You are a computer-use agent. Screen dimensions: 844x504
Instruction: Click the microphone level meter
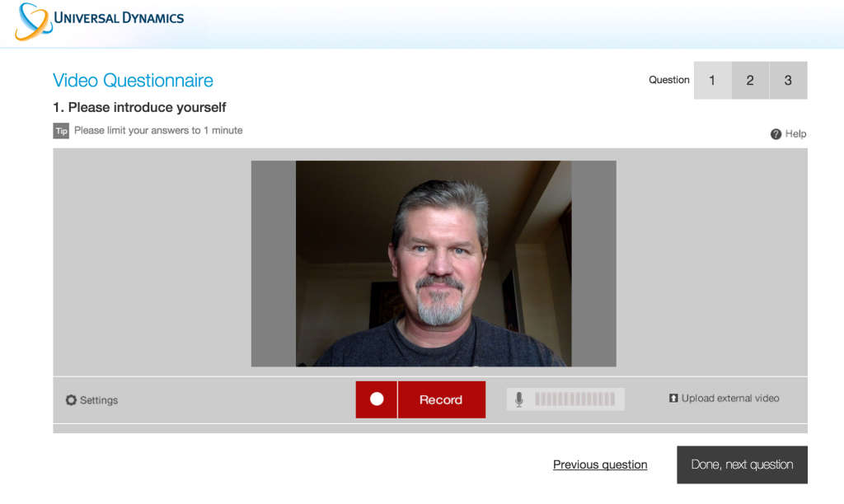click(574, 399)
